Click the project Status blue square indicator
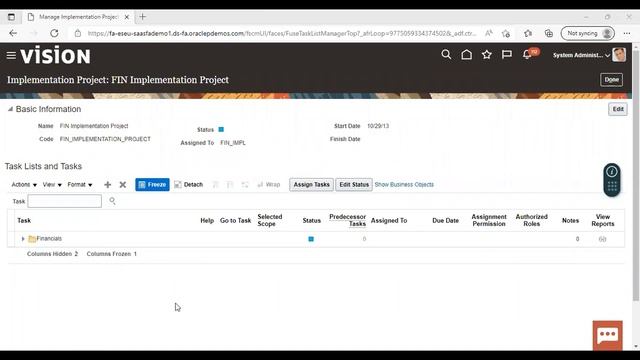Screen dimensions: 640x360 coord(221,129)
